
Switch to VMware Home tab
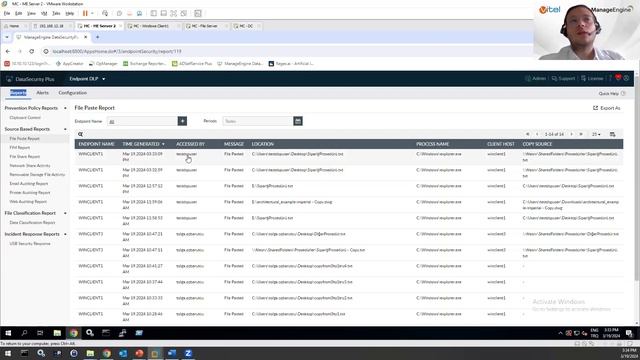[13, 26]
